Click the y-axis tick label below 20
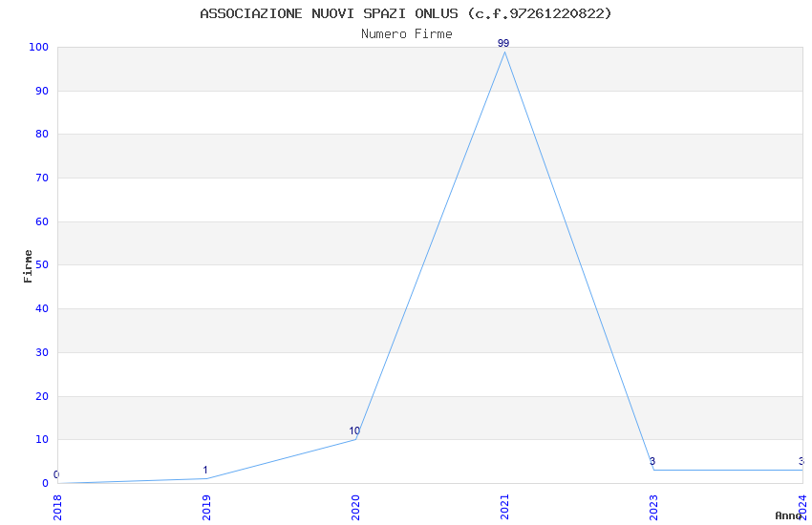The height and width of the screenshot is (525, 812). [41, 440]
